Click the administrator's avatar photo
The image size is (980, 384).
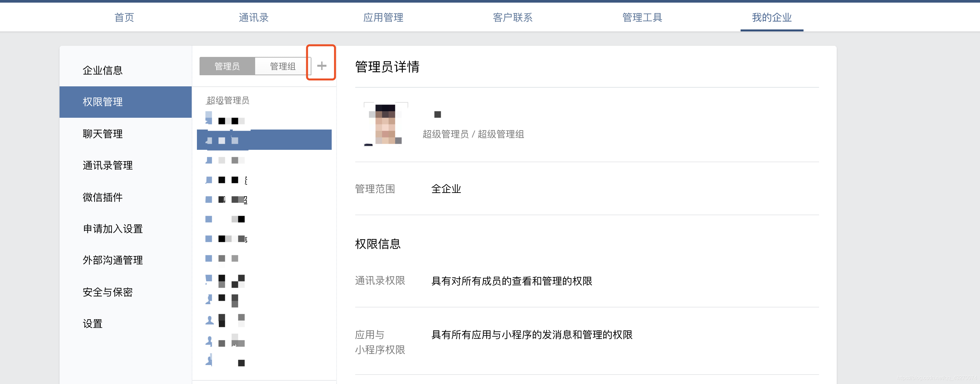click(x=385, y=124)
